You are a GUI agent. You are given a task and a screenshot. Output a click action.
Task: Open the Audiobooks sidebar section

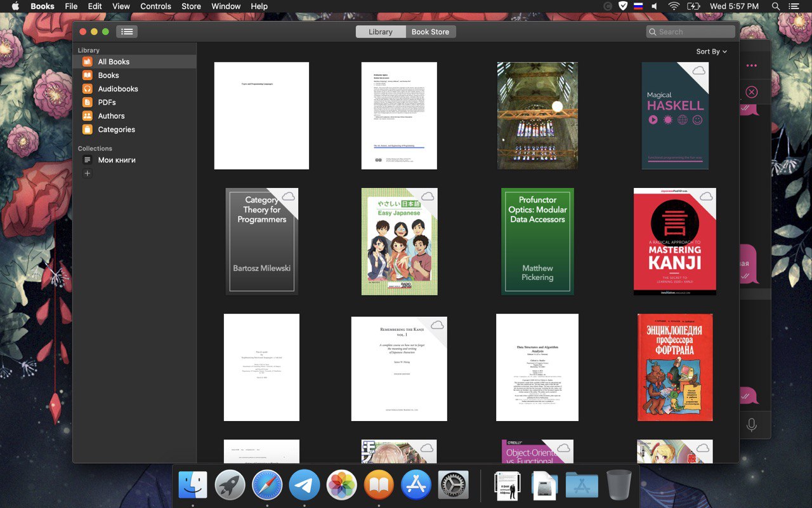[x=134, y=89]
